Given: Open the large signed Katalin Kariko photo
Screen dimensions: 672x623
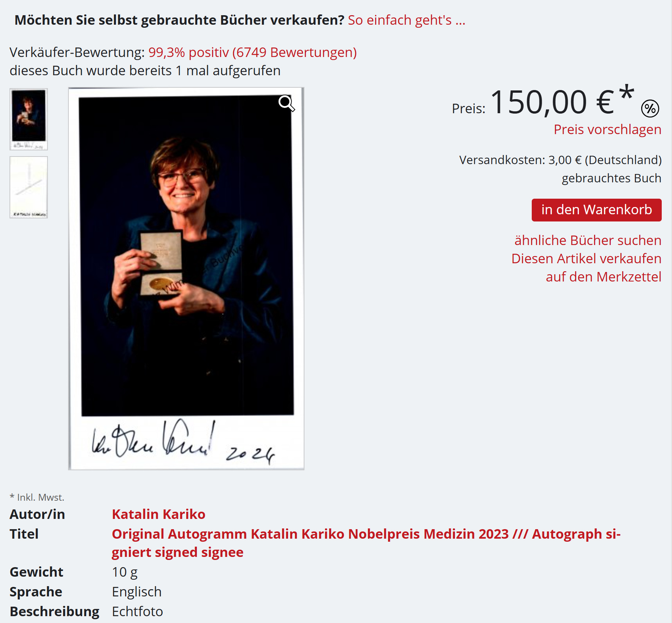Looking at the screenshot, I should click(186, 279).
